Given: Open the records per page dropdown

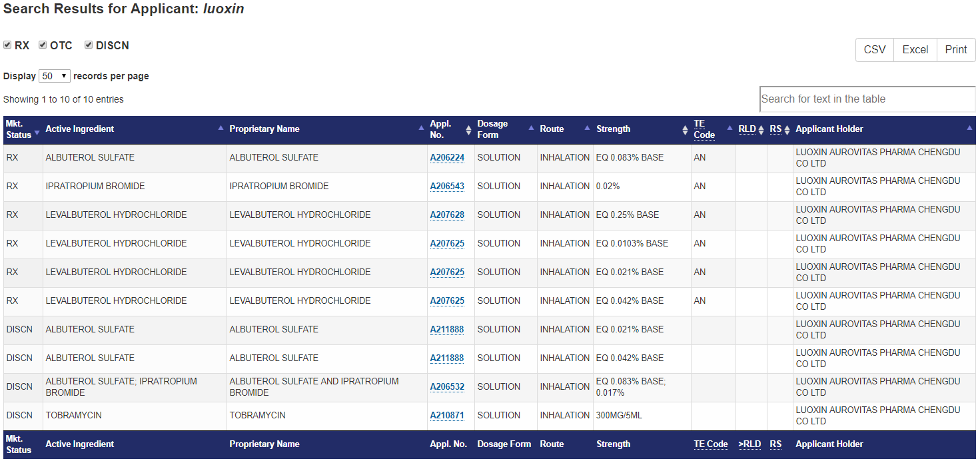Looking at the screenshot, I should [55, 76].
